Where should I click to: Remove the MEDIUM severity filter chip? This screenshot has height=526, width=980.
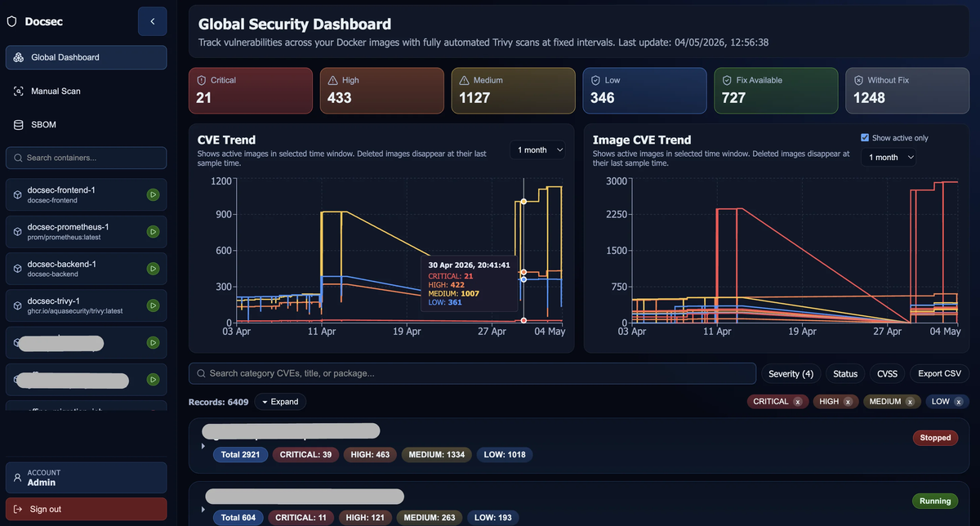(910, 402)
